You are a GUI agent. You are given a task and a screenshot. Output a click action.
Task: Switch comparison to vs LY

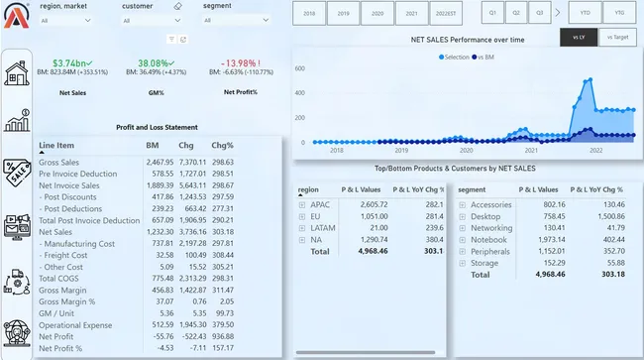click(579, 38)
